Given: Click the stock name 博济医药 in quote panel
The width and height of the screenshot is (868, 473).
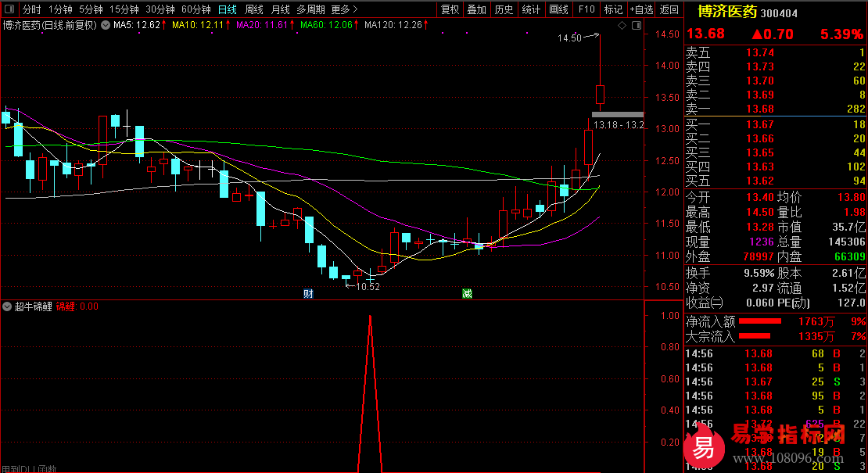Looking at the screenshot, I should 726,12.
